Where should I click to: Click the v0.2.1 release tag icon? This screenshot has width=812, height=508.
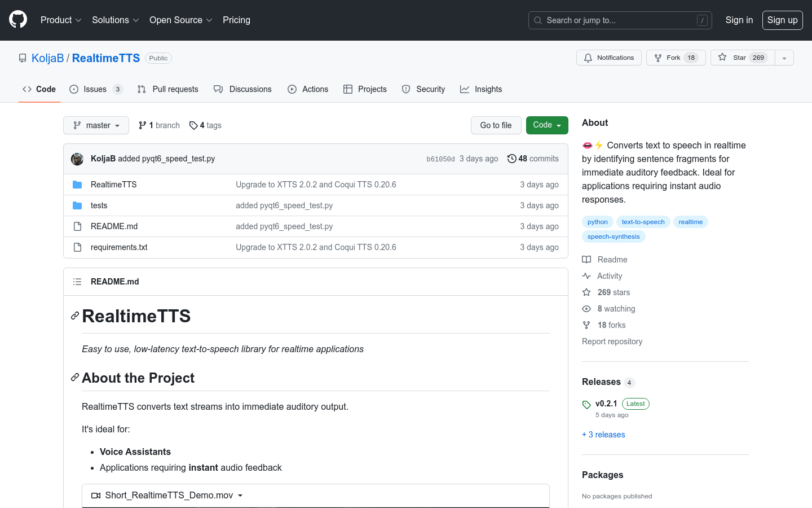tap(586, 405)
